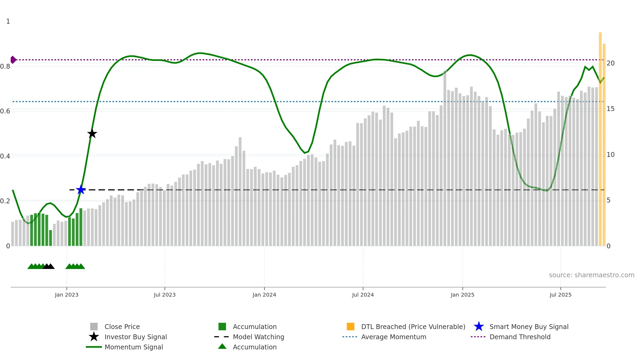Screen dimensions: 644x362
Task: Toggle Momentum Signal line in legend
Action: [134, 347]
